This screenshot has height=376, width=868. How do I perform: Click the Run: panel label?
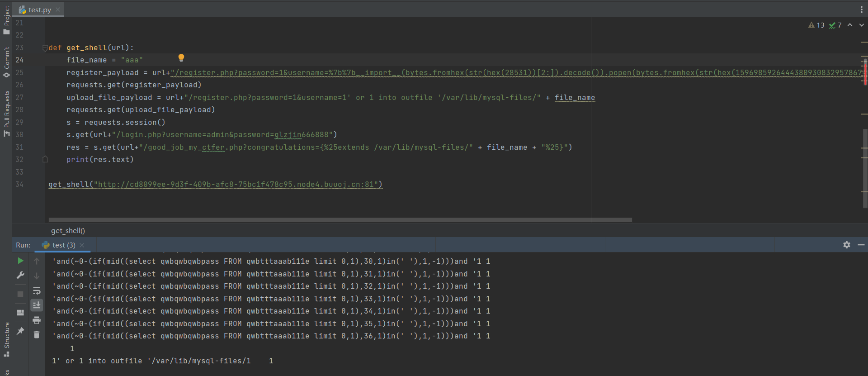click(23, 245)
